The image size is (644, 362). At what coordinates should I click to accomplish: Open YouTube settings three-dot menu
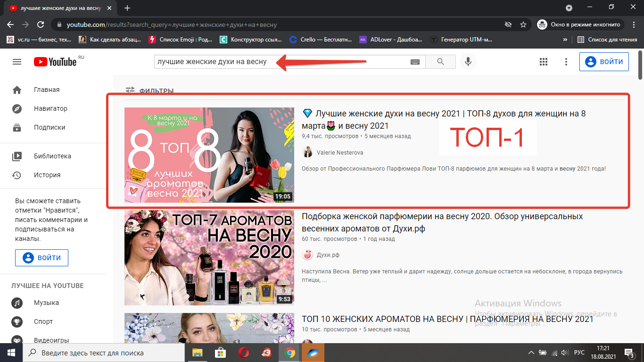pos(566,62)
